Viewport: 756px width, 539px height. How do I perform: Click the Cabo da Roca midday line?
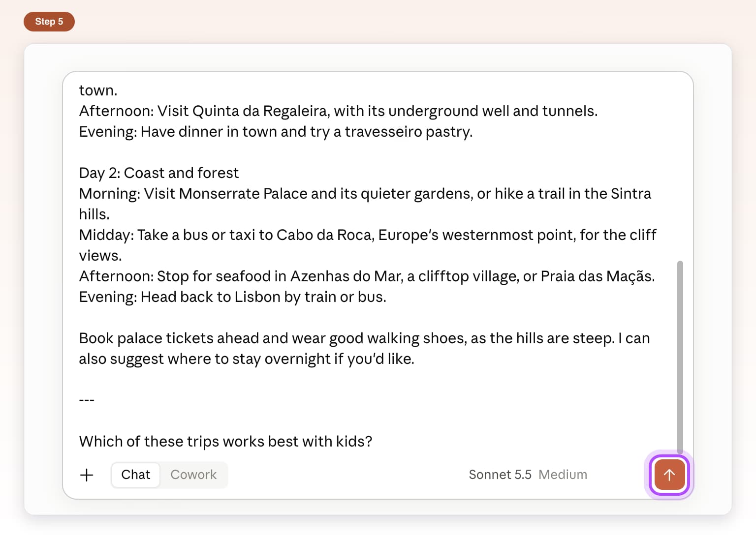[368, 245]
